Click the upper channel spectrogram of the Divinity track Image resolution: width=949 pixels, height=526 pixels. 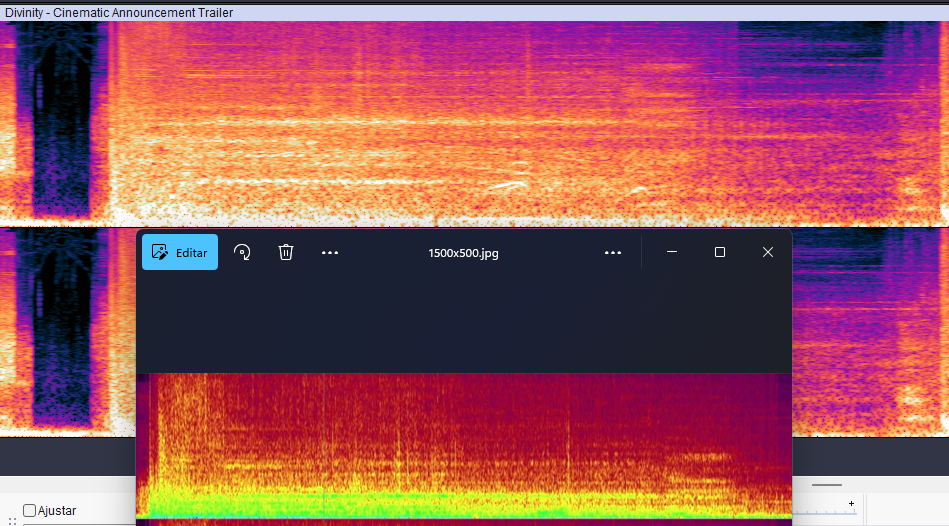474,123
